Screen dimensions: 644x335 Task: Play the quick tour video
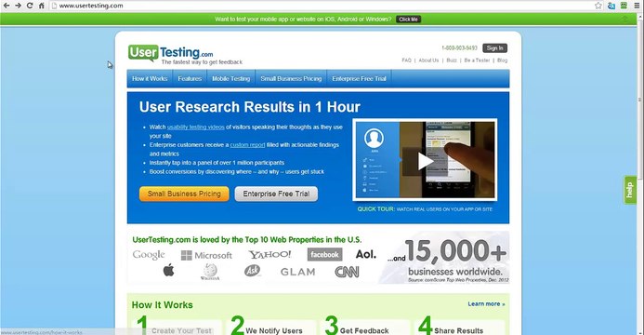pyautogui.click(x=425, y=161)
